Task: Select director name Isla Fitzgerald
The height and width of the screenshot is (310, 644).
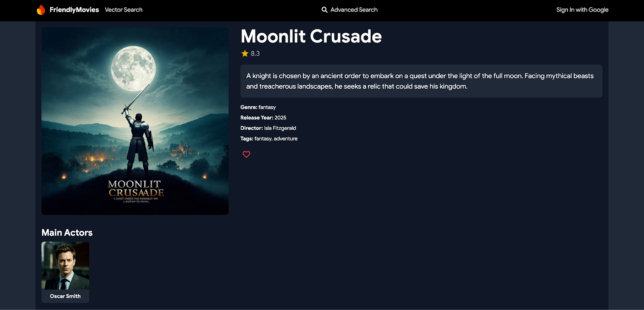Action: 280,128
